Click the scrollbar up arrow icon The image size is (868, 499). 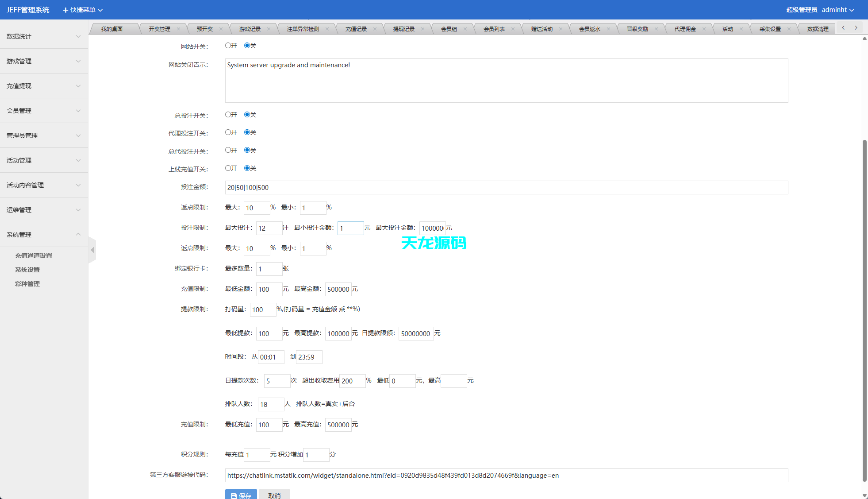864,39
